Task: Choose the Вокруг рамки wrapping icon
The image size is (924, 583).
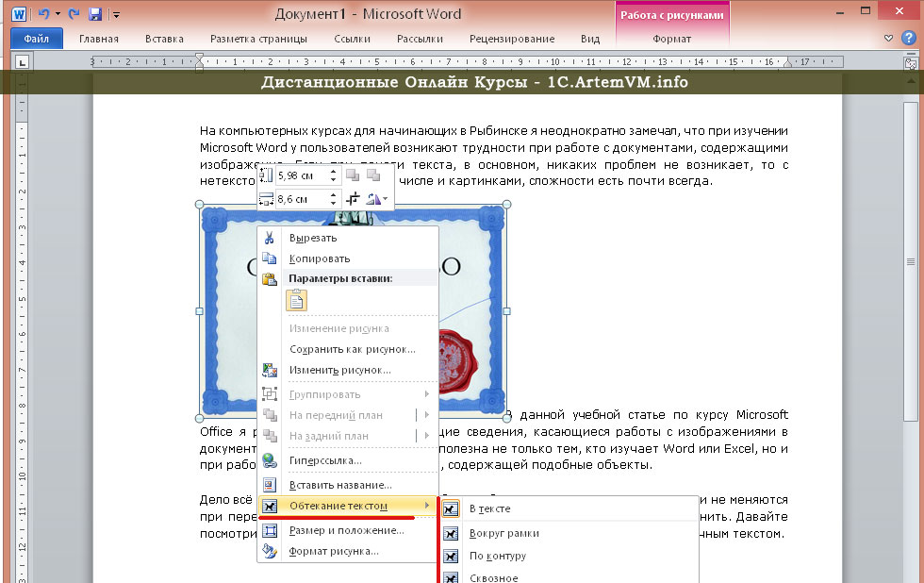Action: pos(451,534)
